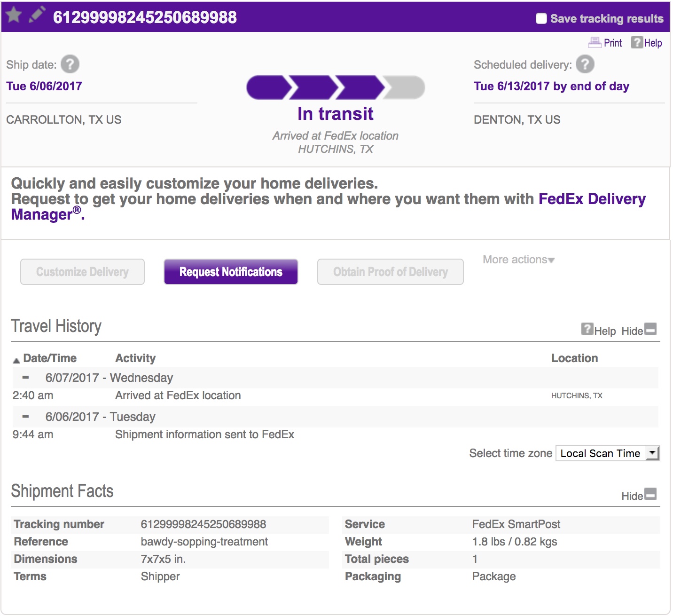This screenshot has width=673, height=616.
Task: Click the Travel History Help link text
Action: (605, 331)
